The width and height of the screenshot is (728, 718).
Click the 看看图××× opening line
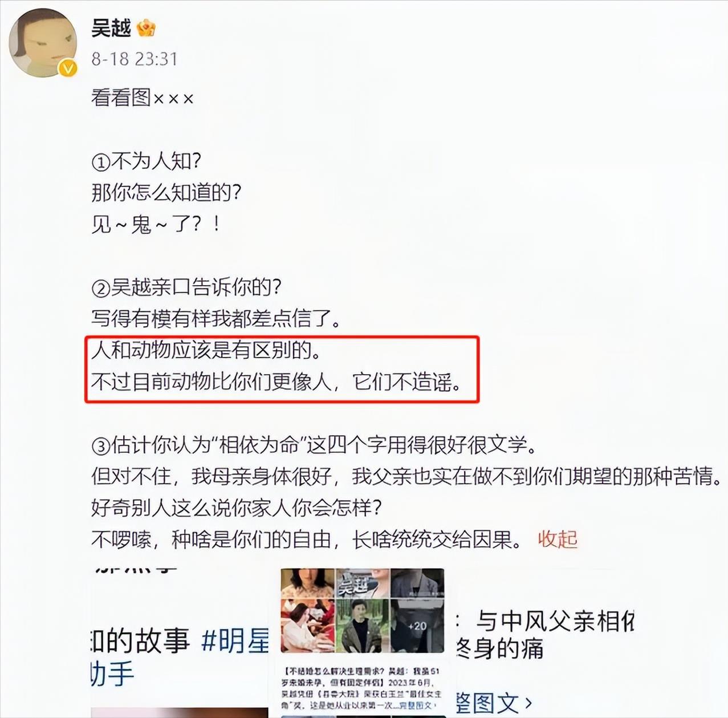pos(143,98)
